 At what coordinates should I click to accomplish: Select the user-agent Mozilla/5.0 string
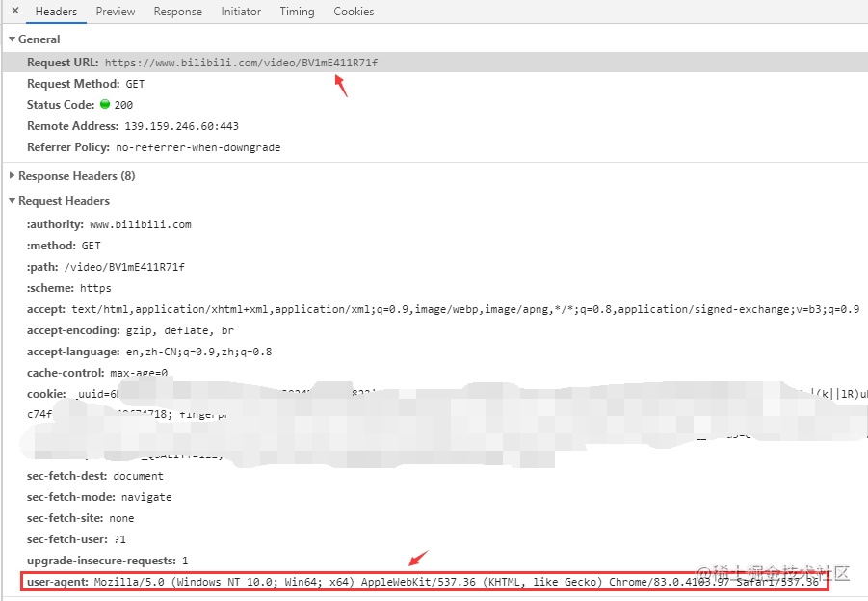[x=457, y=582]
